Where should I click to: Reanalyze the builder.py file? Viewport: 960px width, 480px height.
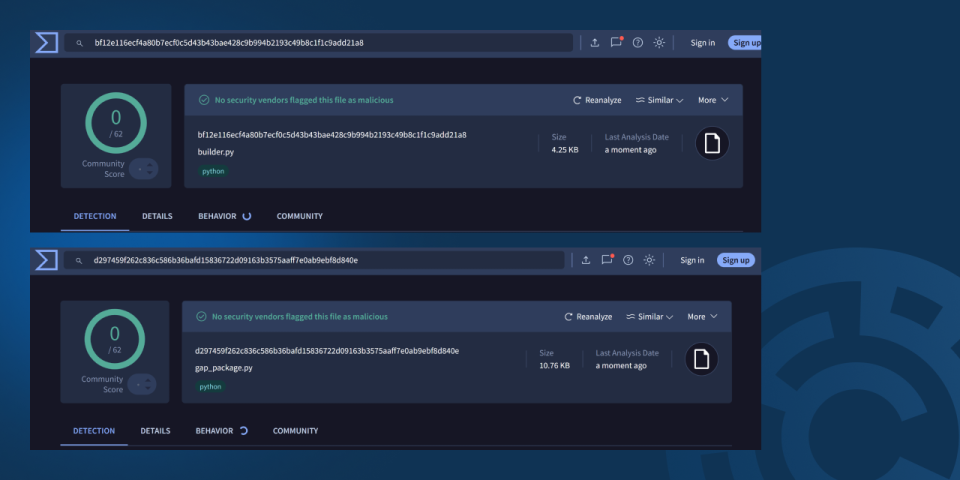597,100
